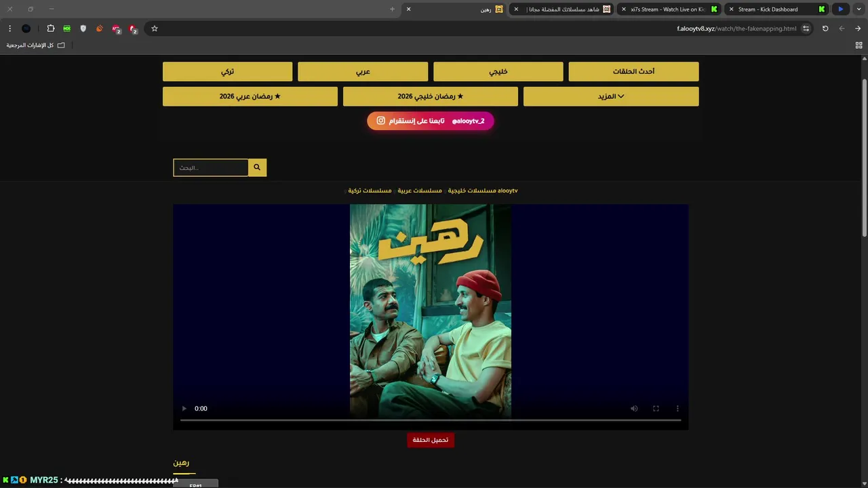Viewport: 868px width, 488px height.
Task: Switch to the شاهد مسلسلاتك المفضلة tab
Action: pos(562,9)
